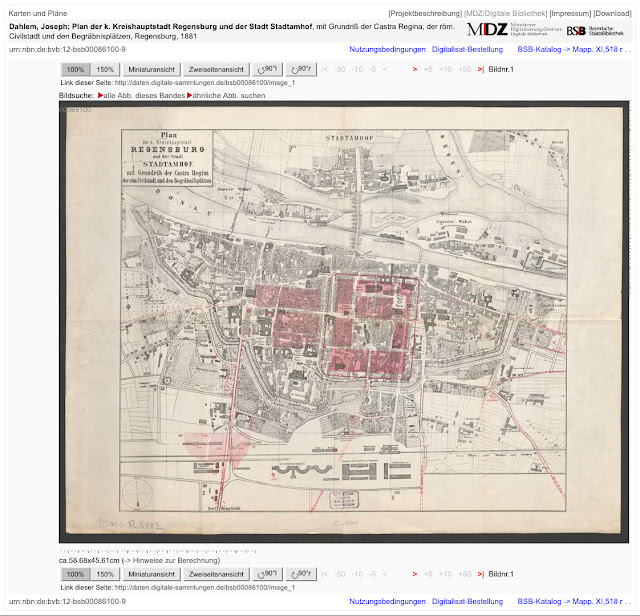Screen dimensions: 640x616
Task: Skip forward +5 pages, bottom toolbar
Action: pos(428,574)
